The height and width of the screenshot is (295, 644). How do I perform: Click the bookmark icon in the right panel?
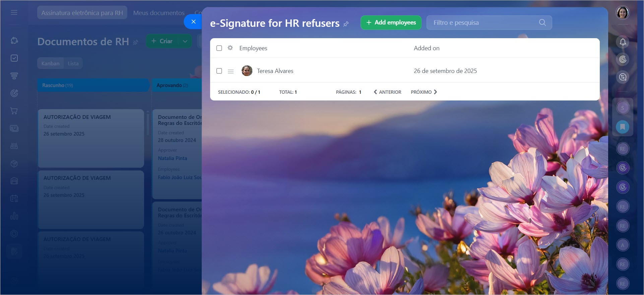623,127
